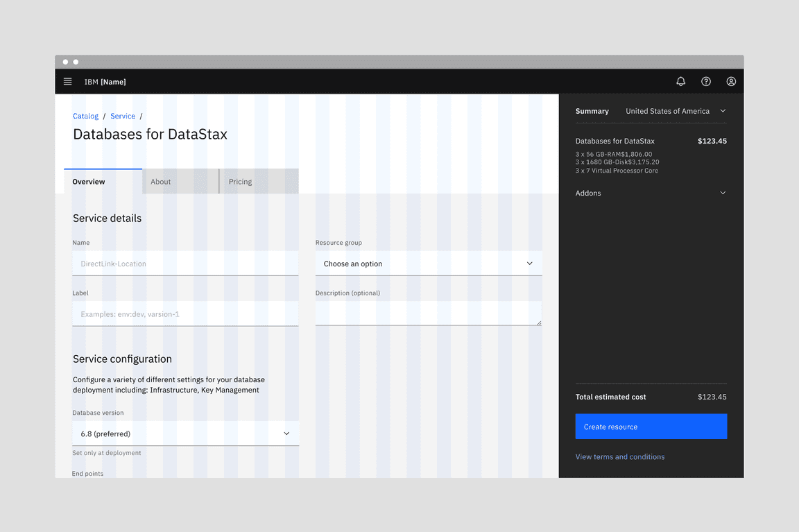
Task: Switch to the Pricing tab
Action: coord(258,182)
